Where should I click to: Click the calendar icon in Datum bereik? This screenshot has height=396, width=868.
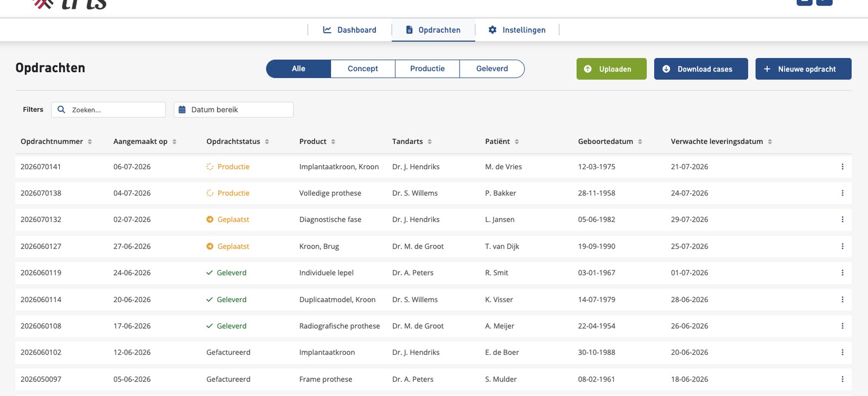[x=182, y=110]
